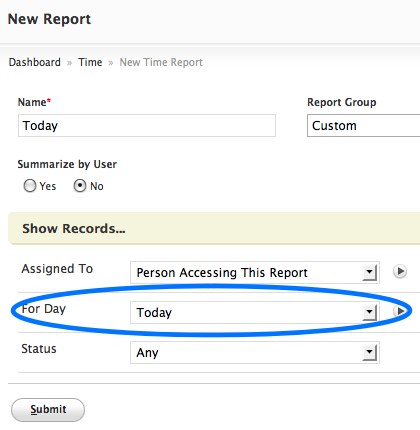This screenshot has width=420, height=430.
Task: Click the New Time Report breadcrumb item
Action: (161, 62)
